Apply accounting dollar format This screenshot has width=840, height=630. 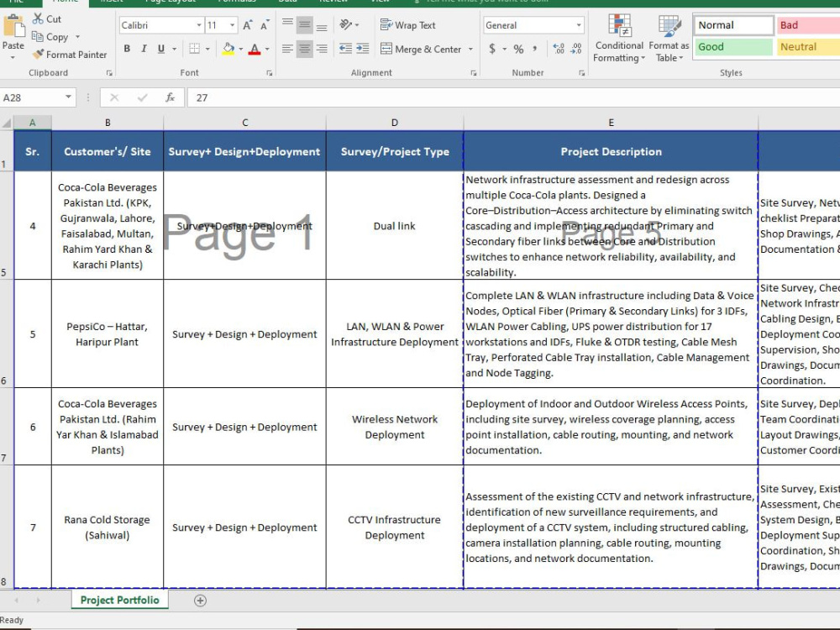(x=491, y=49)
